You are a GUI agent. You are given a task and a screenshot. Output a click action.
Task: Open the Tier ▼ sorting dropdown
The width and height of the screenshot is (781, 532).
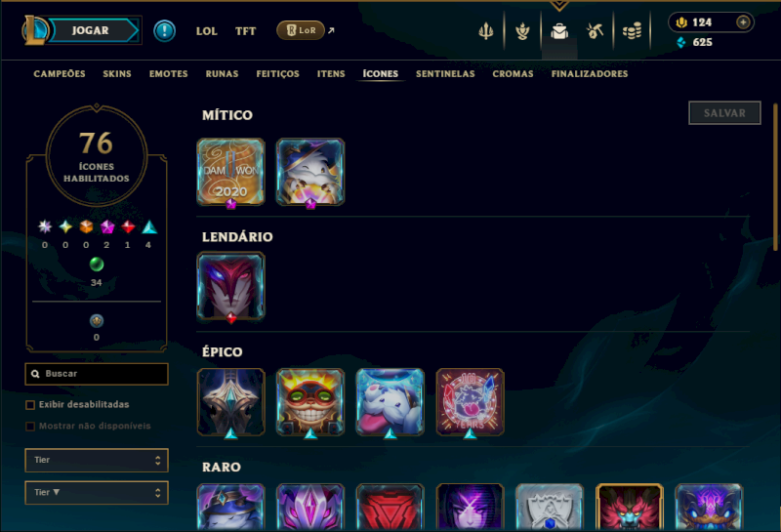tap(97, 493)
